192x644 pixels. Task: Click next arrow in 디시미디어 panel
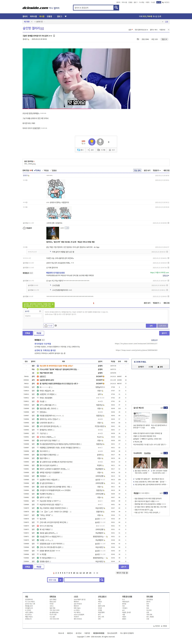(167, 453)
